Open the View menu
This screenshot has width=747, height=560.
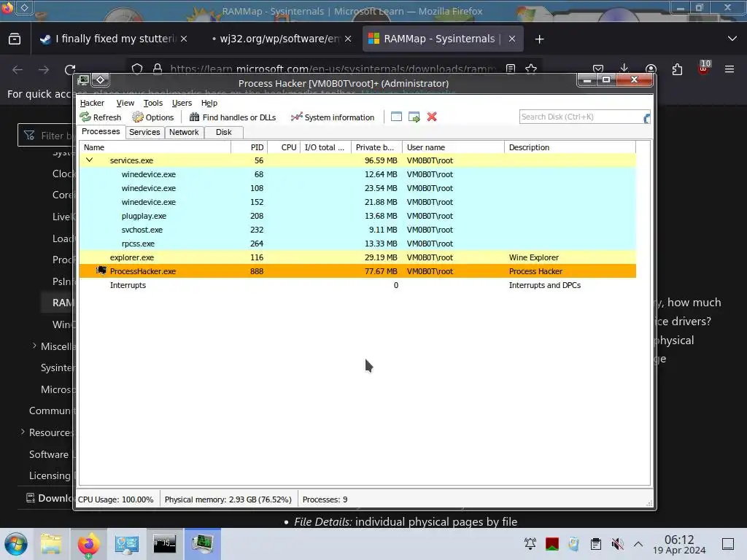click(x=125, y=103)
